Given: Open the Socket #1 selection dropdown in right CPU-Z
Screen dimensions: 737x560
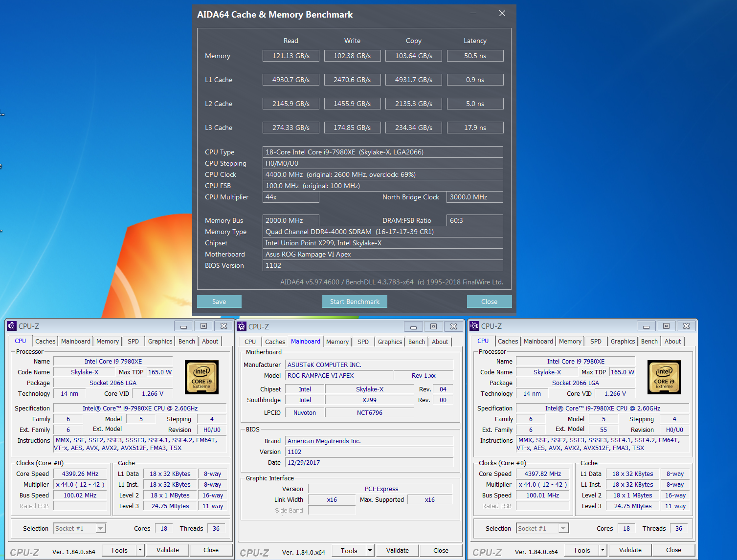Looking at the screenshot, I should tap(563, 528).
